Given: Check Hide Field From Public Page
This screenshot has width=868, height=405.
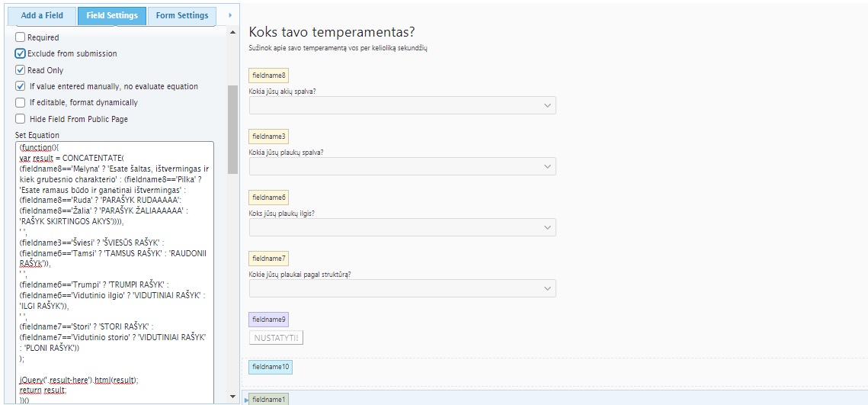Looking at the screenshot, I should [x=20, y=118].
